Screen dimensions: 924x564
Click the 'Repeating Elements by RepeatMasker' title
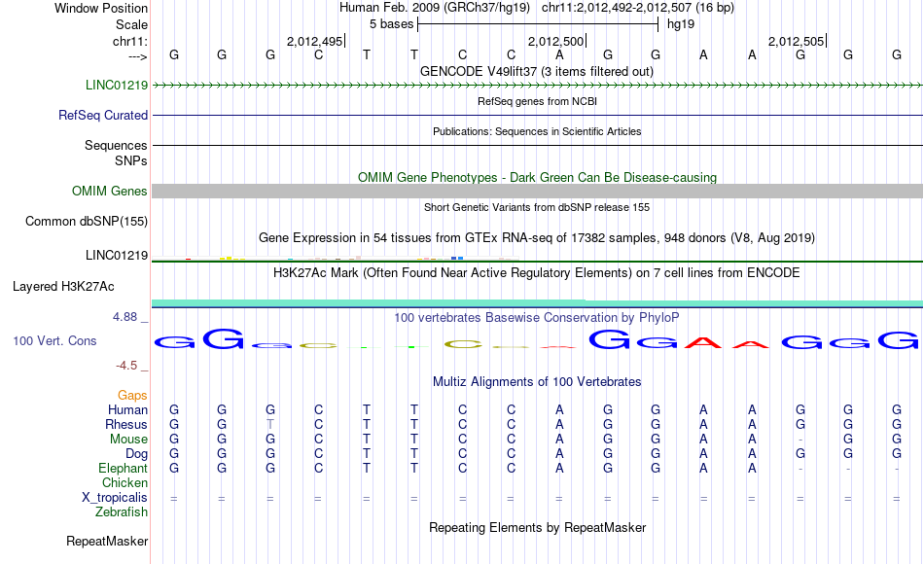pyautogui.click(x=538, y=527)
